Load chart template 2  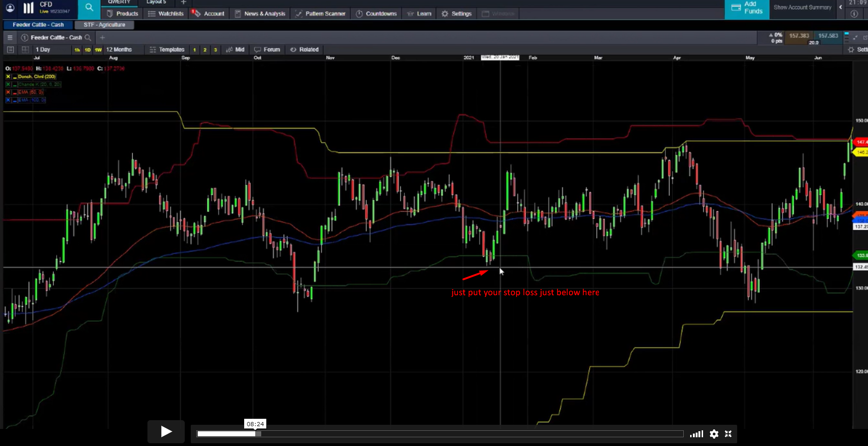(205, 50)
